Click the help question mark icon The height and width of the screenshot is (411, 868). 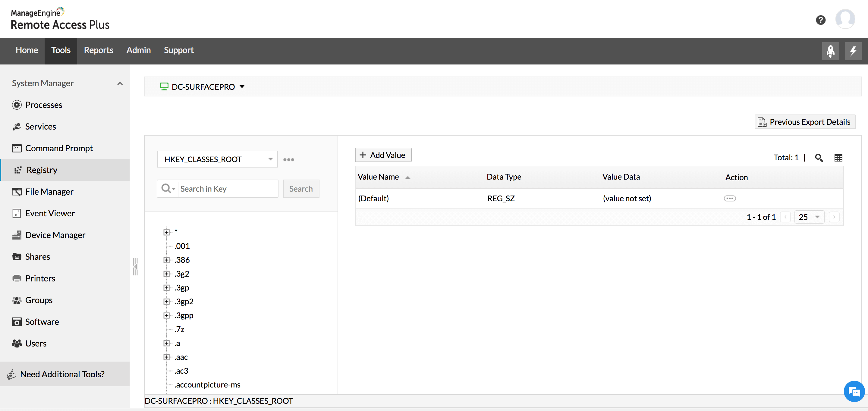coord(820,20)
